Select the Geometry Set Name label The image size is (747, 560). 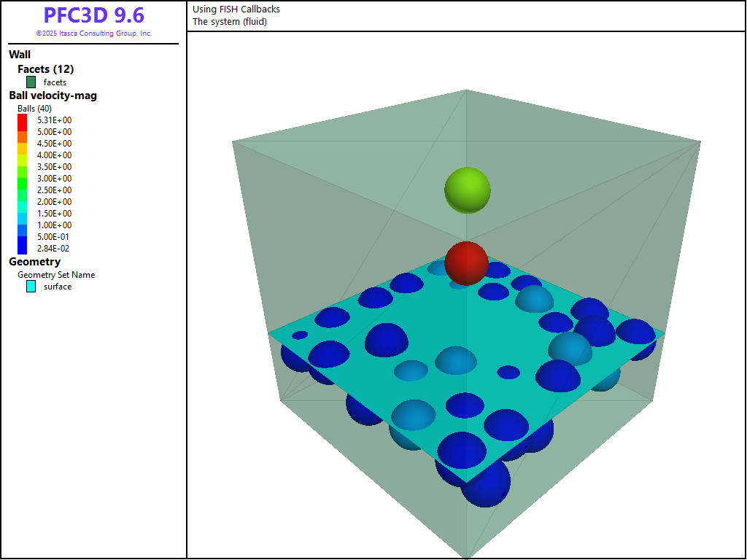[x=56, y=275]
